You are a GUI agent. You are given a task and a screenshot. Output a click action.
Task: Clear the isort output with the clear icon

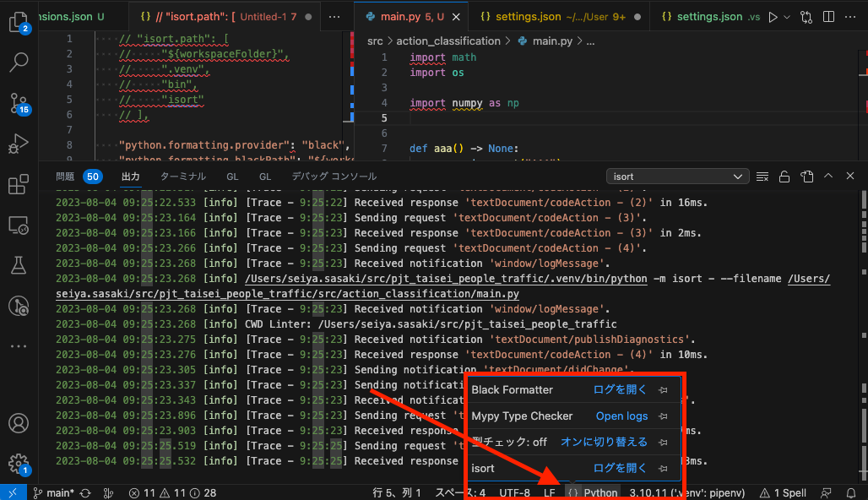762,177
